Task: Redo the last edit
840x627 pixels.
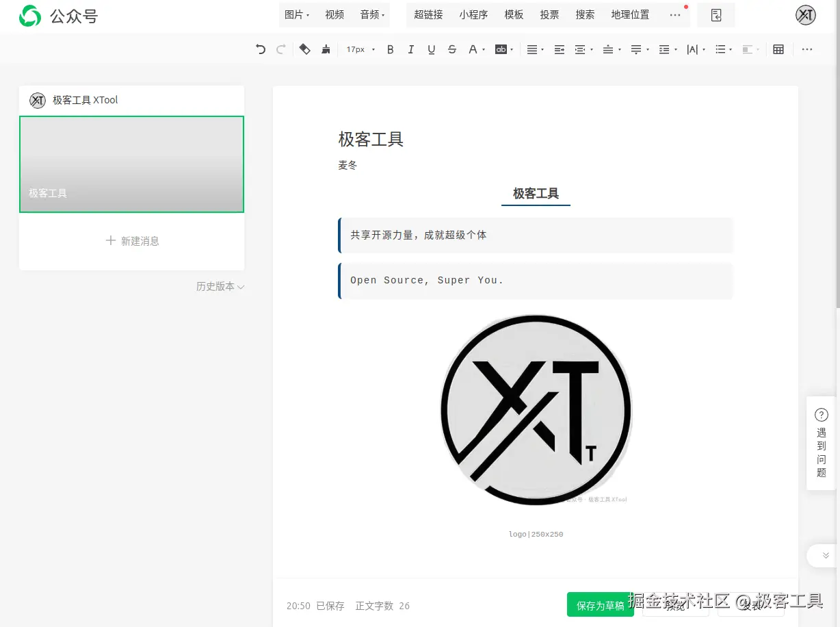Action: point(280,49)
